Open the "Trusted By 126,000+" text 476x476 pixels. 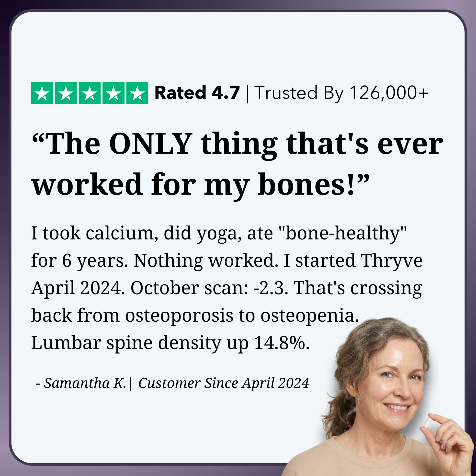[x=341, y=93]
